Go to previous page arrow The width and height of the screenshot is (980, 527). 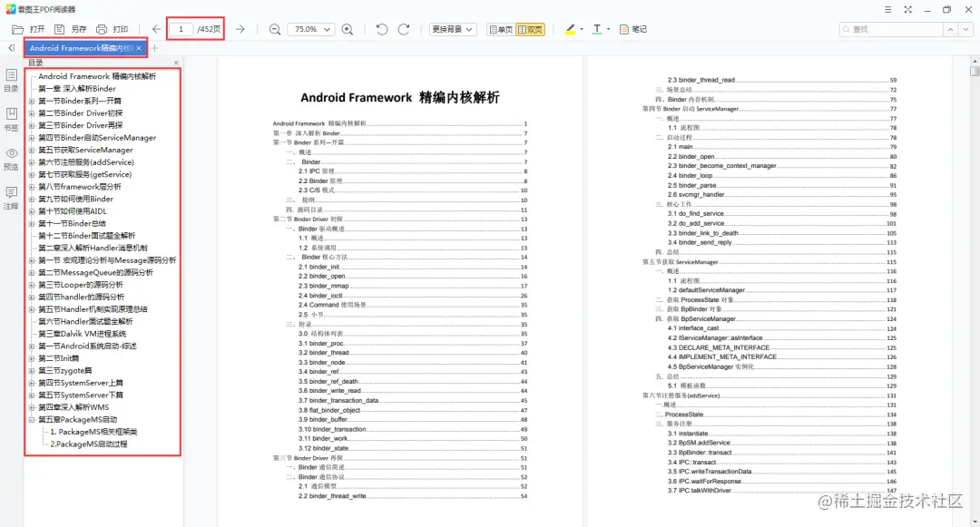point(156,29)
